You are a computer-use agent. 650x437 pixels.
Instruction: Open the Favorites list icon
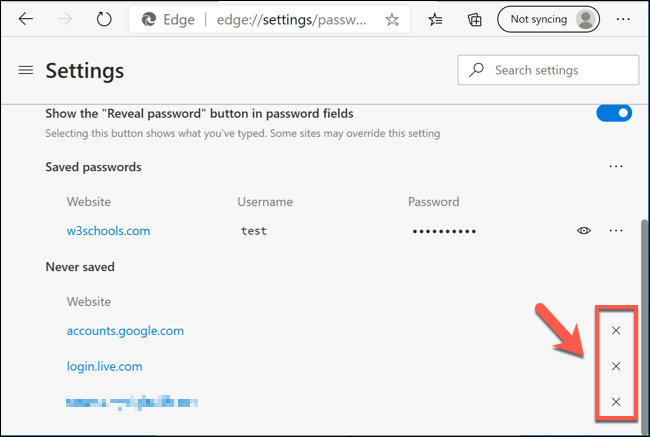(x=436, y=19)
